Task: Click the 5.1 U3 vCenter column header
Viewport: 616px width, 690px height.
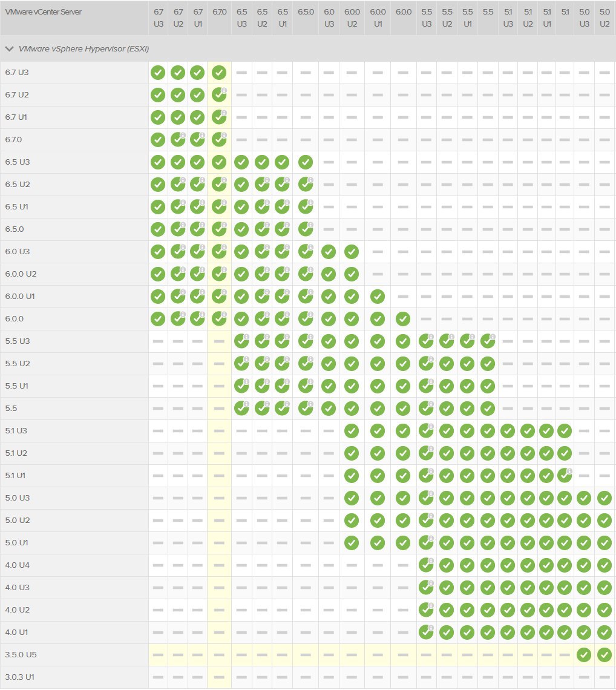Action: (x=508, y=18)
